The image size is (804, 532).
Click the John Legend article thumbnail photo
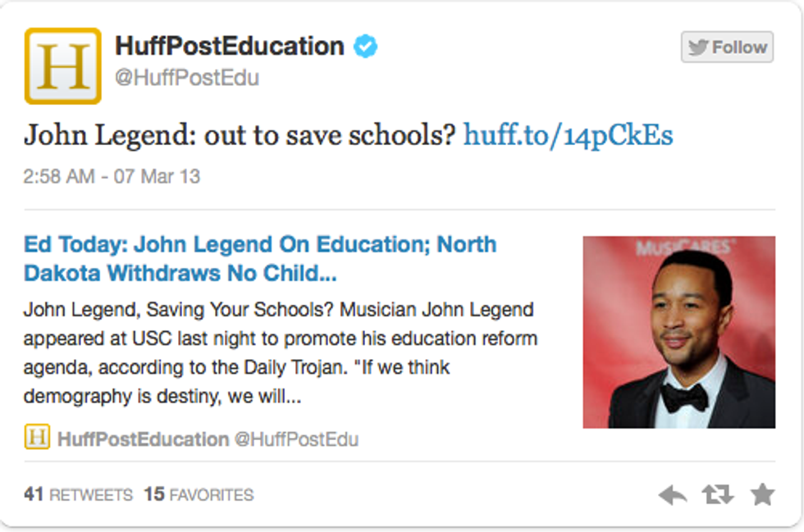678,332
